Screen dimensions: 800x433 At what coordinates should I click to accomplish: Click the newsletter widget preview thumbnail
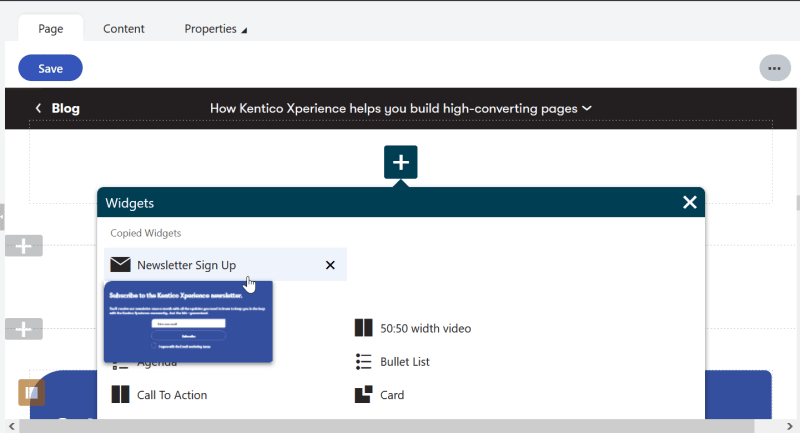click(x=189, y=323)
